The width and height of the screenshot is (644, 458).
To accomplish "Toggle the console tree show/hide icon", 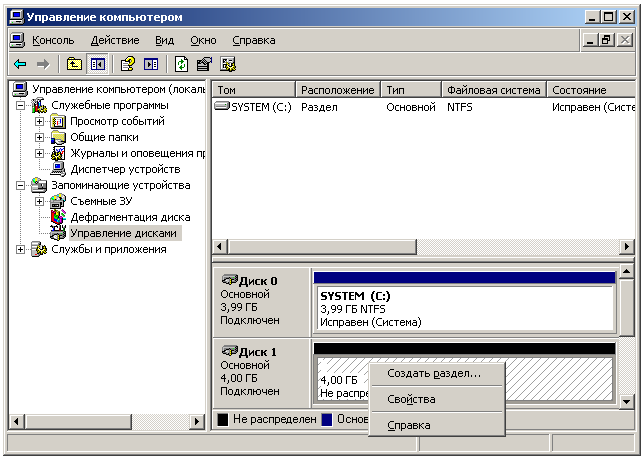I will 98,64.
